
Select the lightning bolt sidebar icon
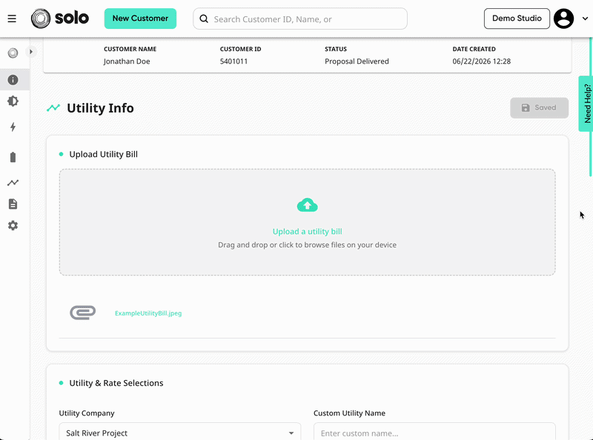(x=13, y=127)
